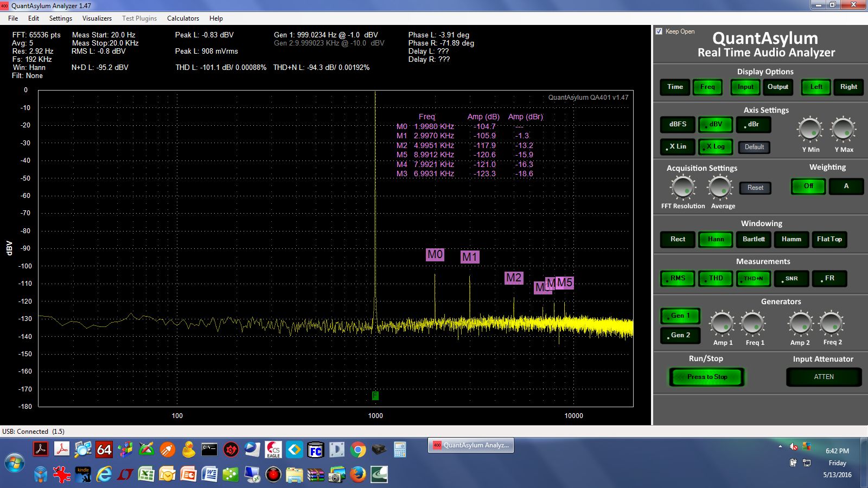Select the Freq display option
Screen dimensions: 868x488
(707, 87)
